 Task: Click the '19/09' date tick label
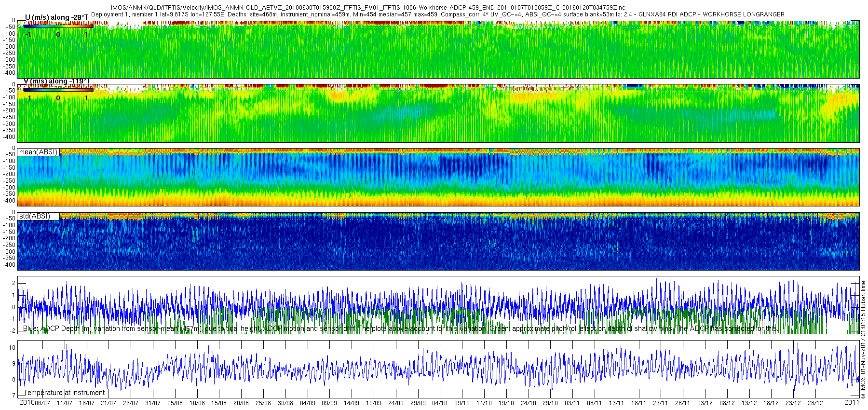click(x=374, y=403)
